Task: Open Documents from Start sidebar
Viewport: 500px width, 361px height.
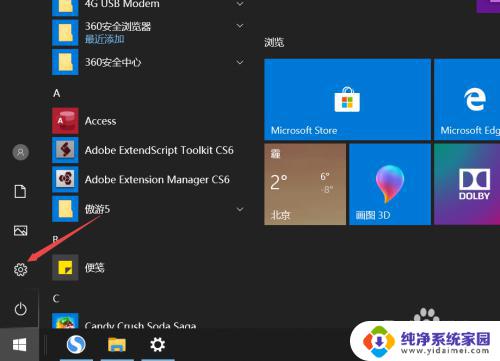Action: [x=20, y=191]
